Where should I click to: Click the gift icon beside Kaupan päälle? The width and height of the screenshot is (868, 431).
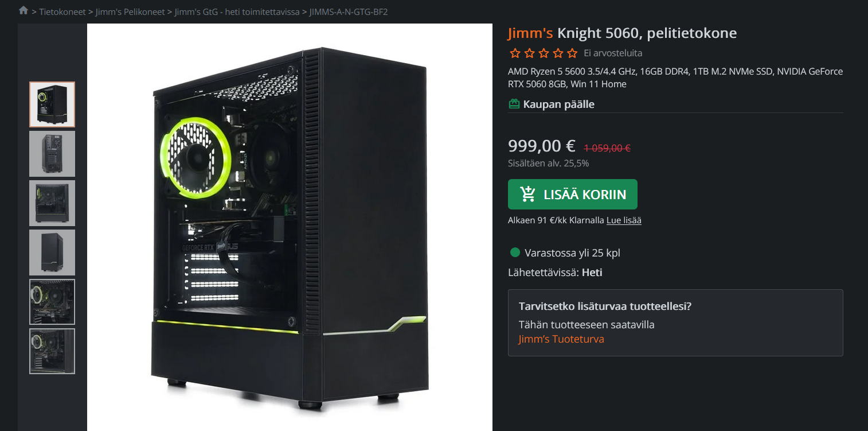pos(514,104)
